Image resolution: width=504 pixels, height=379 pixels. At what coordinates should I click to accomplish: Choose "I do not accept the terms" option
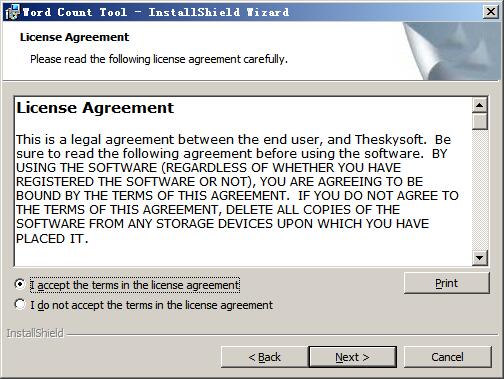pyautogui.click(x=20, y=304)
